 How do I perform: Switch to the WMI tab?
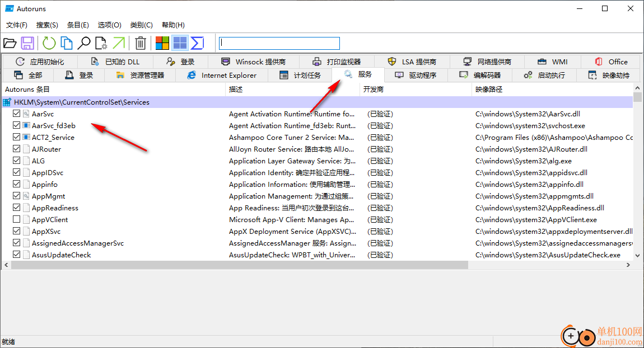click(553, 62)
